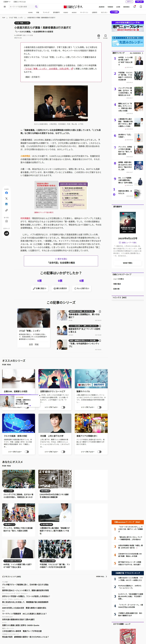Copy the article link with the chain icon
Viewport: 146px width, 644px height.
pos(7,210)
